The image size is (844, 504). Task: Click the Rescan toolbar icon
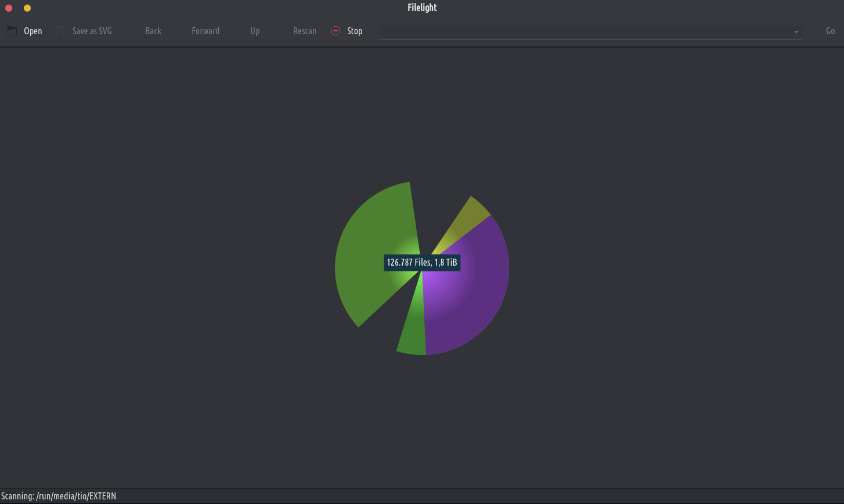point(282,31)
